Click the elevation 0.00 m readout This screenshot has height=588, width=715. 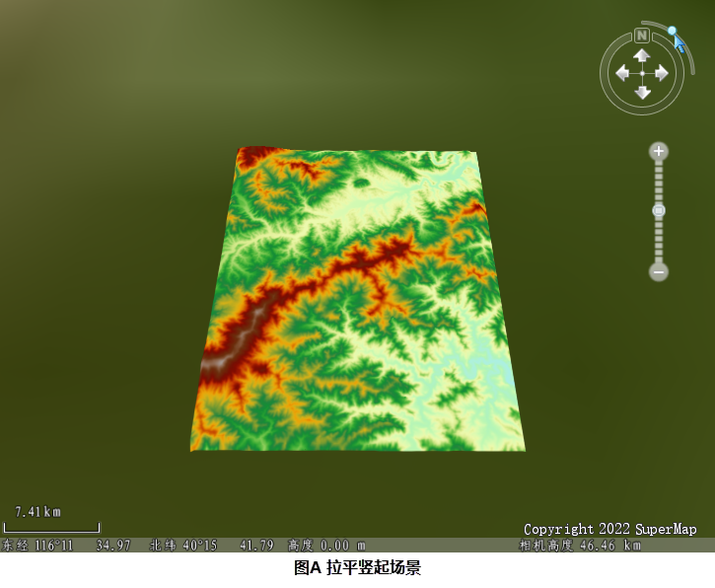click(x=326, y=545)
